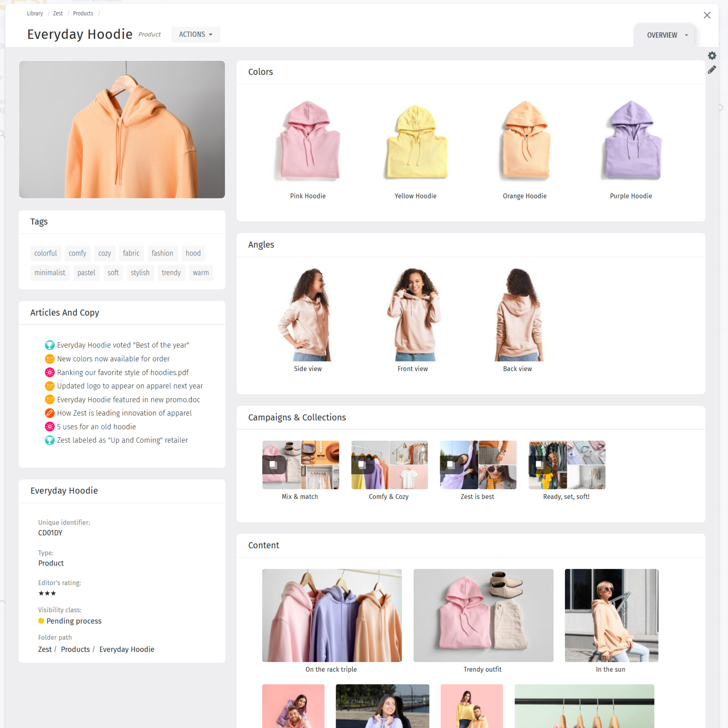Click orange pencil icon beside "How Zest is leading"
This screenshot has height=728, width=728.
tap(49, 413)
